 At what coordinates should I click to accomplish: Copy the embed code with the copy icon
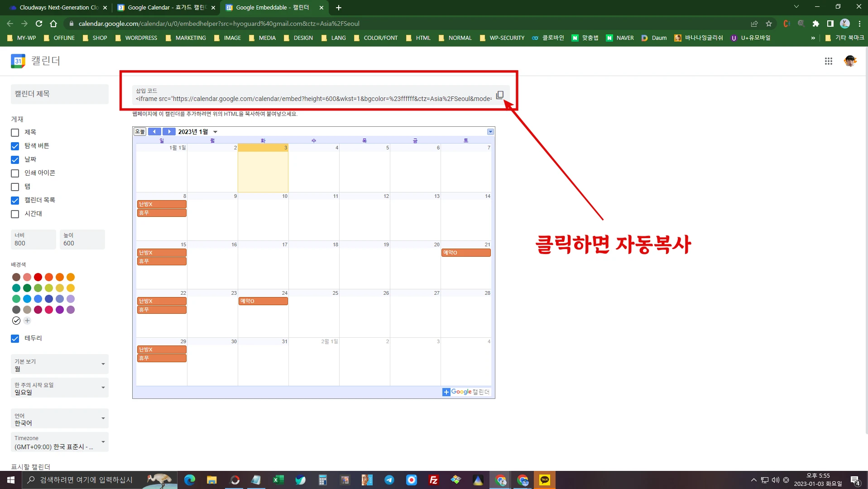500,95
